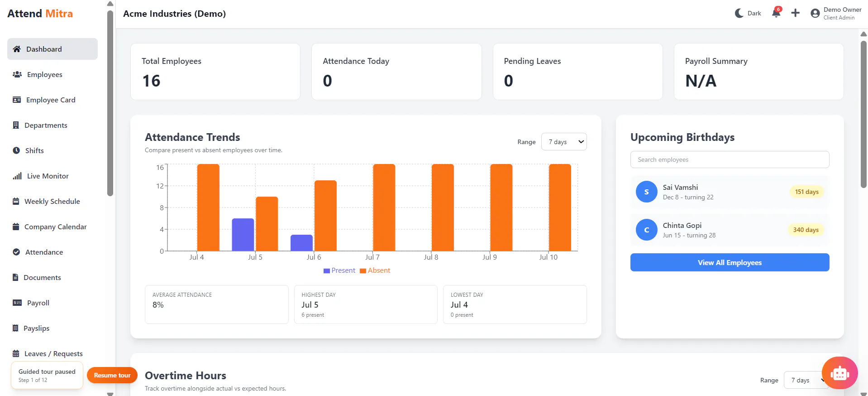Click the 151 days badge
The width and height of the screenshot is (868, 396).
[807, 192]
